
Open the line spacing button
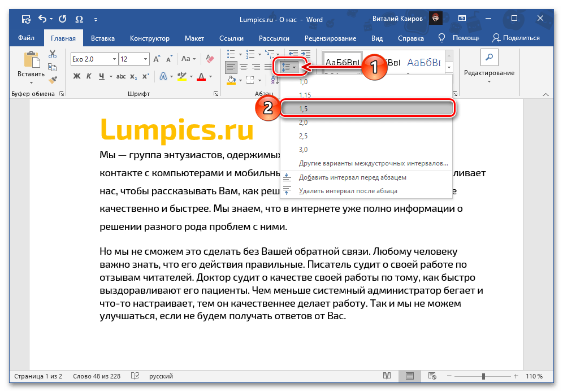point(289,67)
